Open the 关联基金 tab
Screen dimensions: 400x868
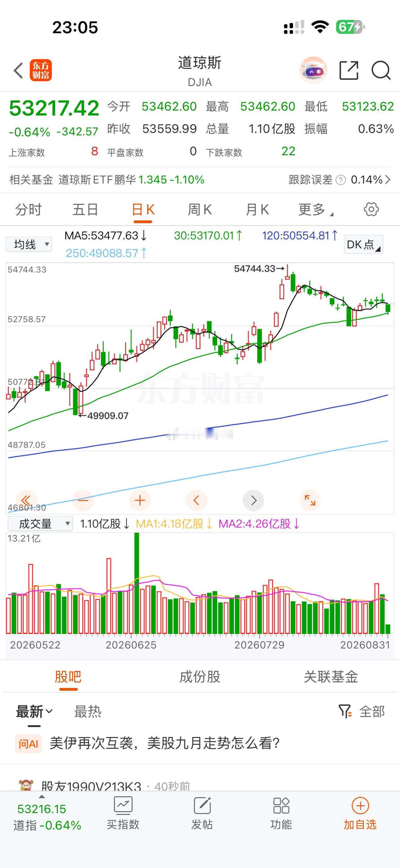tap(331, 676)
